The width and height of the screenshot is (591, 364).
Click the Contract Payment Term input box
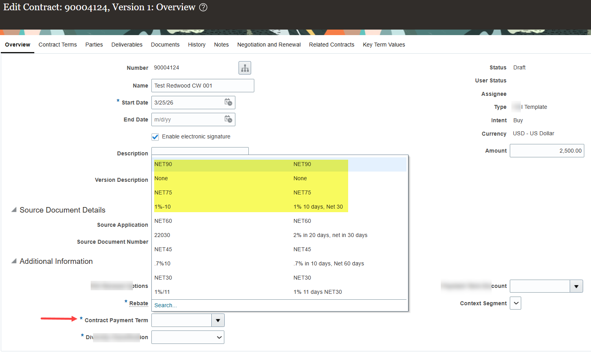point(182,320)
